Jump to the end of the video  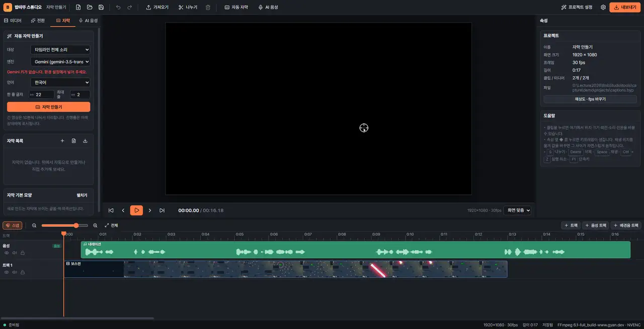click(162, 210)
